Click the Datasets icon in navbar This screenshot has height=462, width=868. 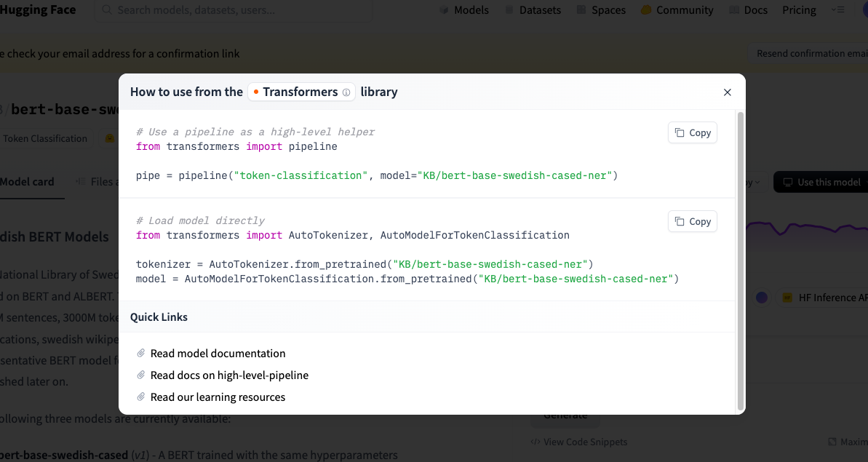point(509,10)
